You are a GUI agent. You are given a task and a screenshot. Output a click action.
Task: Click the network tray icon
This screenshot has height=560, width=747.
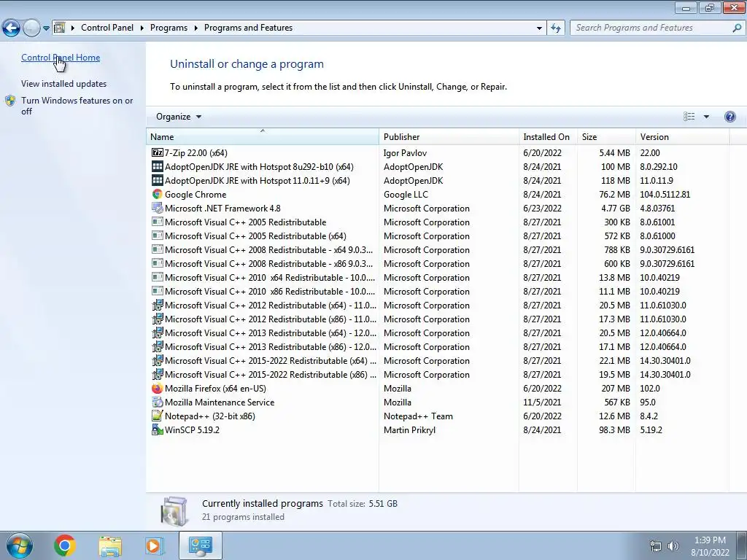coord(656,545)
